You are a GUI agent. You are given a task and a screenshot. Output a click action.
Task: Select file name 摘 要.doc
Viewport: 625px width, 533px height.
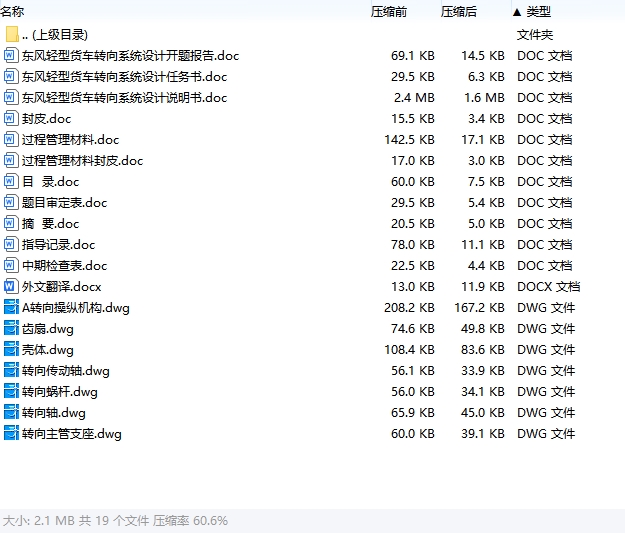click(x=50, y=224)
